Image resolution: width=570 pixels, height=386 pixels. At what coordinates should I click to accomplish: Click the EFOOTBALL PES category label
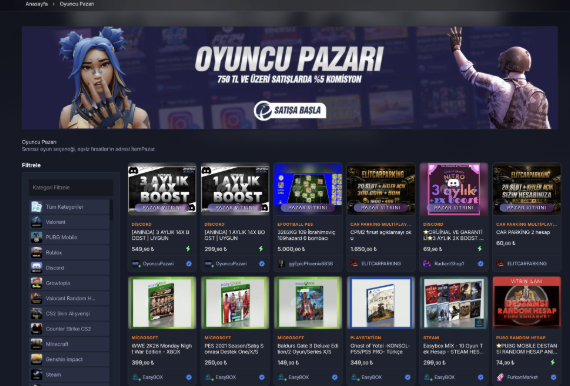coord(295,224)
